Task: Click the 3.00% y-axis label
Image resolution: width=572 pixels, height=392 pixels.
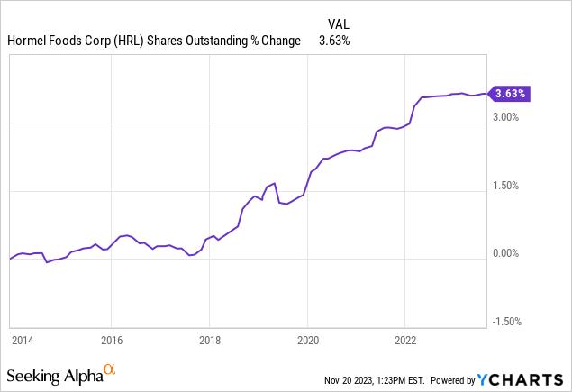Action: coord(507,117)
